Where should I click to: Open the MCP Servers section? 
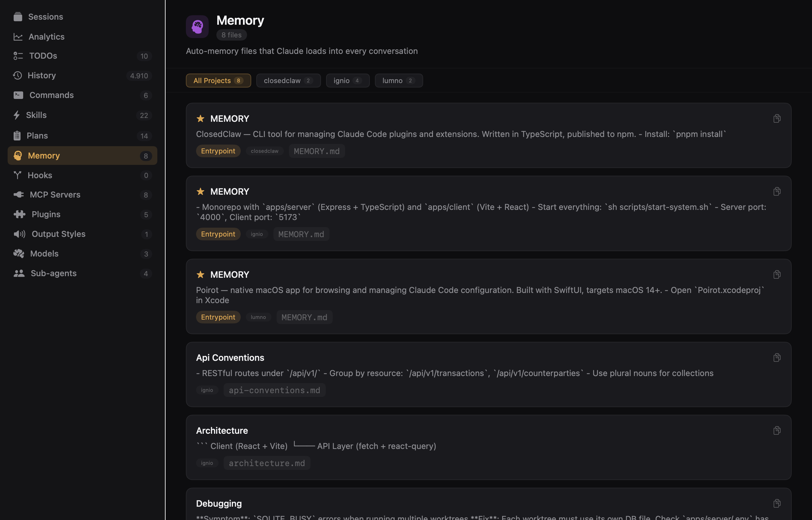pos(55,194)
